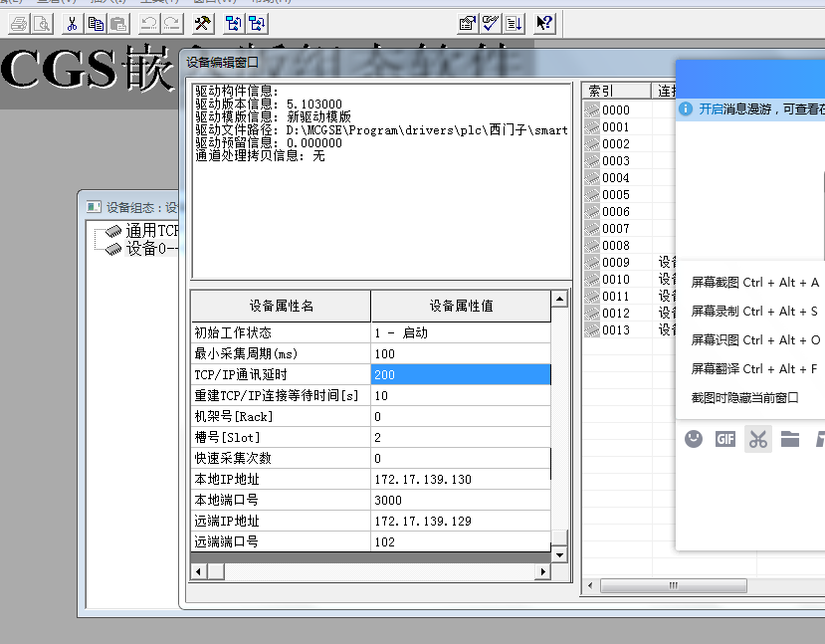Click the scissors screenshot icon in chat

[758, 438]
